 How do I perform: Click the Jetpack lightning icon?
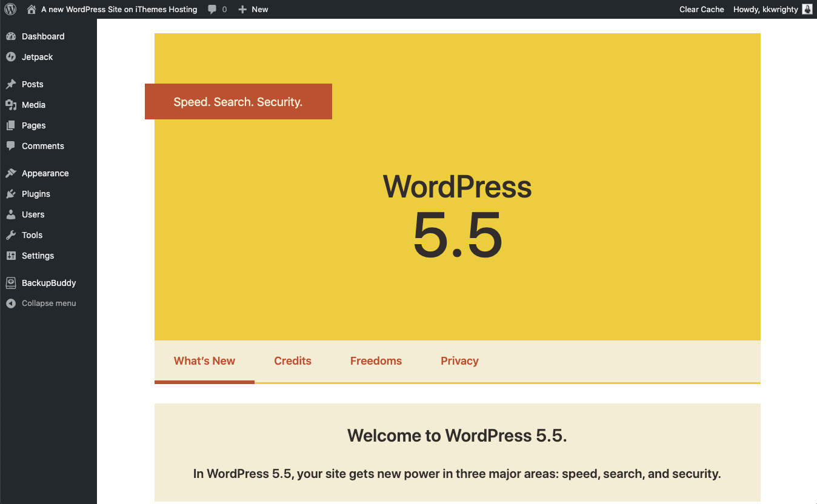click(11, 57)
